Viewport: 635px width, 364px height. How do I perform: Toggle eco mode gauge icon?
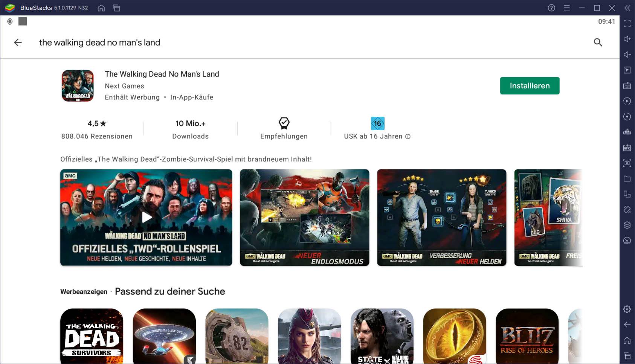(627, 241)
